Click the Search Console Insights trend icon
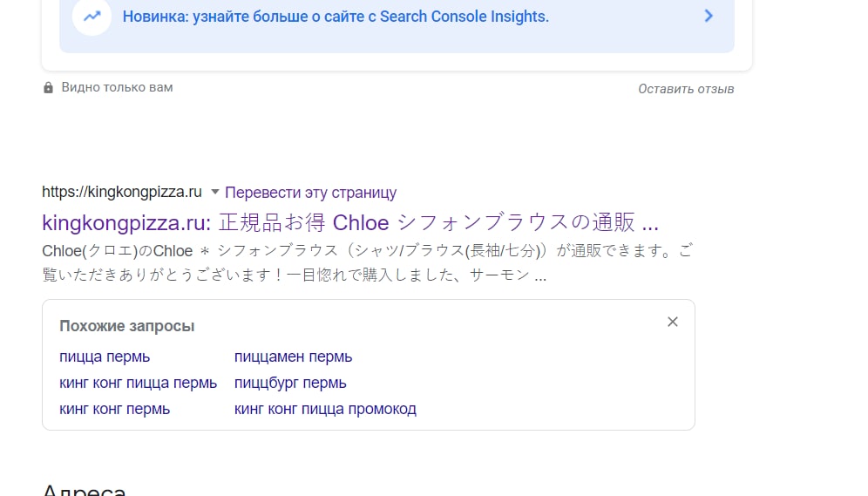Image resolution: width=868 pixels, height=496 pixels. pos(92,16)
